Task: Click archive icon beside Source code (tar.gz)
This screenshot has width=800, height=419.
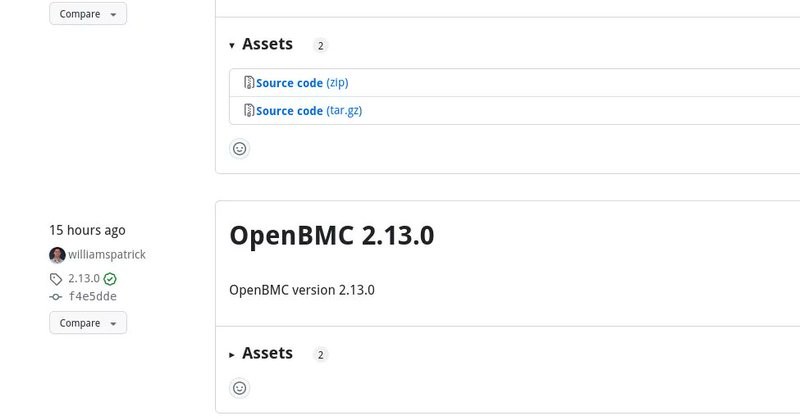Action: pos(249,110)
